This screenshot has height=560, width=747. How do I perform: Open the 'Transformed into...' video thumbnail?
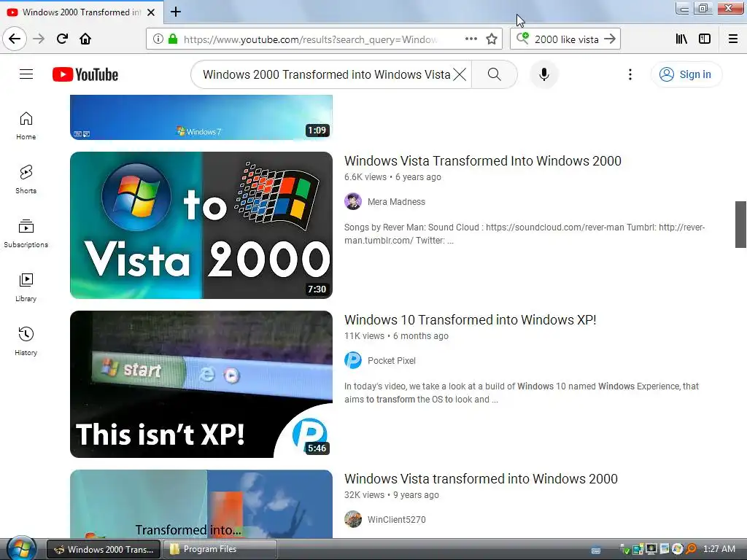tap(201, 505)
